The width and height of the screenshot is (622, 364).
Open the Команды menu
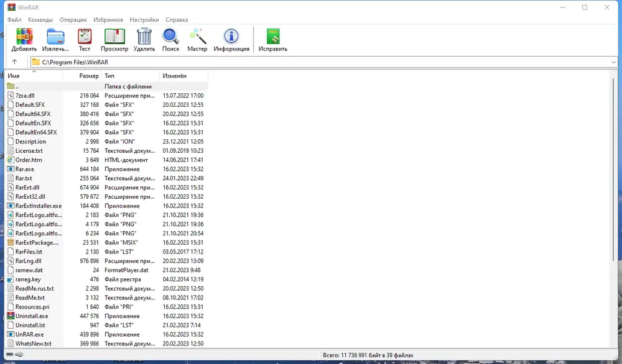(x=40, y=19)
